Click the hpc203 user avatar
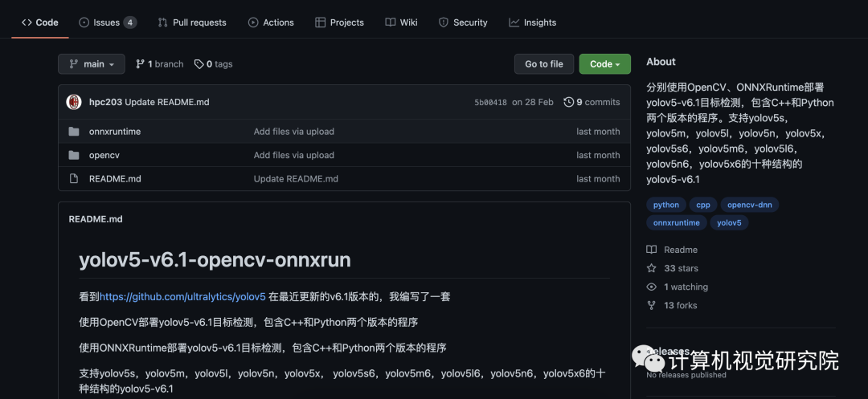Viewport: 868px width, 399px height. point(74,102)
